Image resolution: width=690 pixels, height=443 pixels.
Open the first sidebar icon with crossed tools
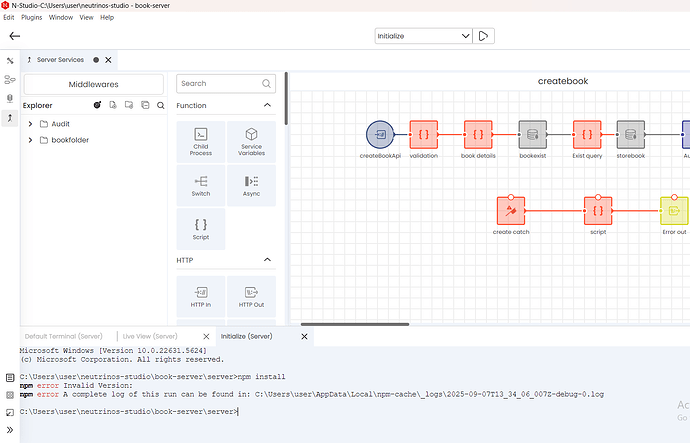click(x=10, y=61)
